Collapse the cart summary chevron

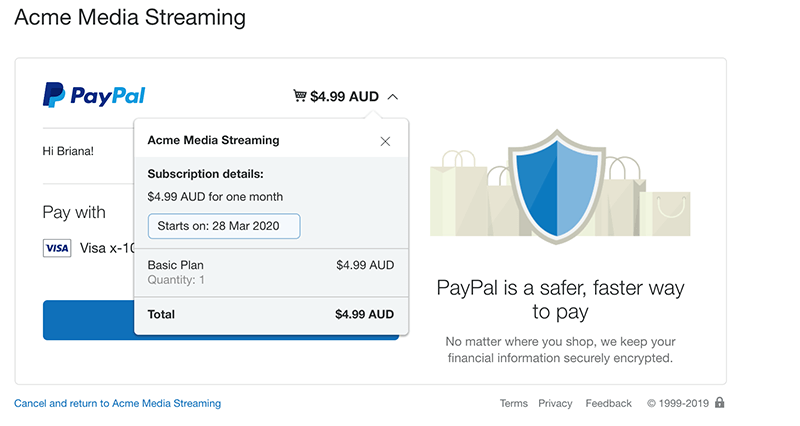[x=392, y=97]
